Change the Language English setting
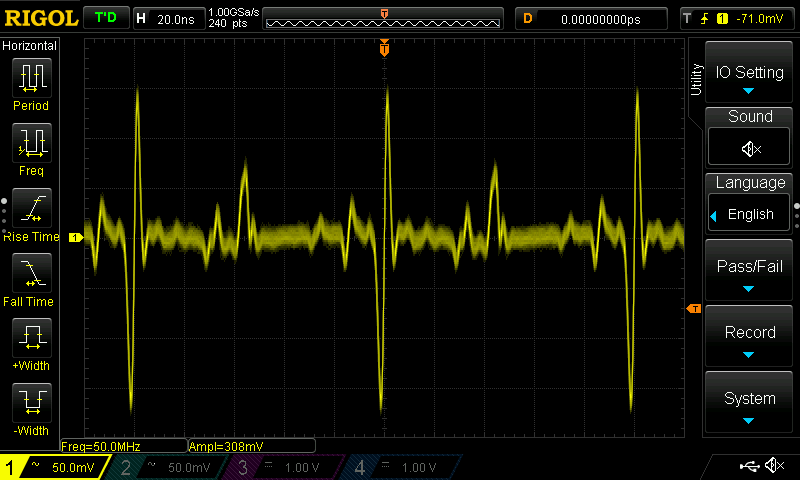Image resolution: width=800 pixels, height=480 pixels. (749, 214)
